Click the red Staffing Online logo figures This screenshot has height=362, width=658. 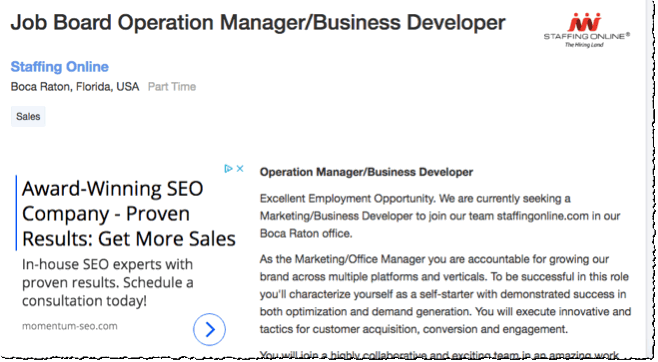click(585, 22)
